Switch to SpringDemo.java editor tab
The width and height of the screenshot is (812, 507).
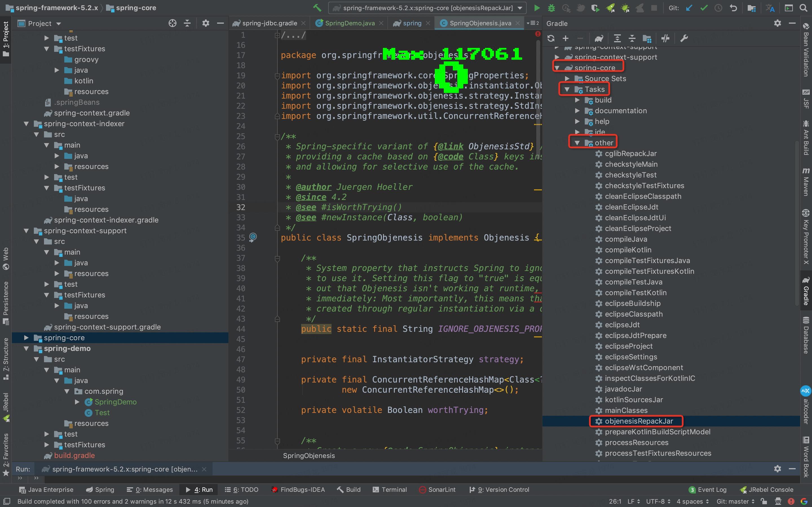click(349, 23)
